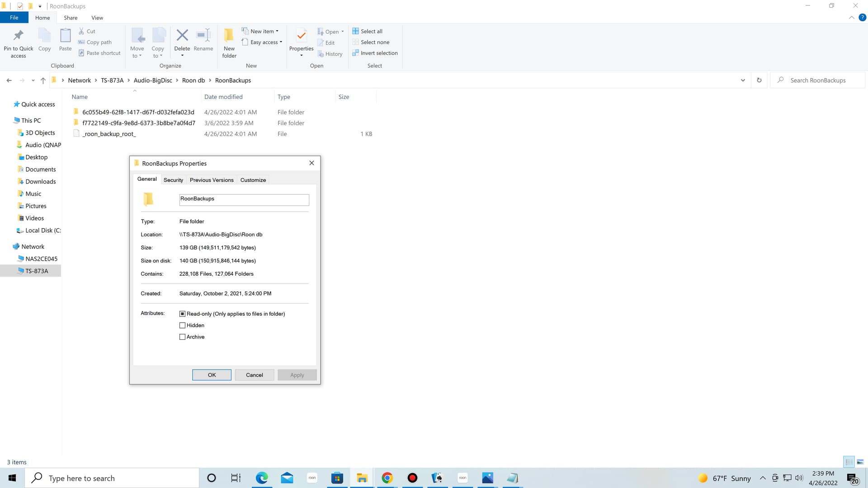Choose Paste shortcut in ribbon
868x488 pixels.
(x=99, y=53)
